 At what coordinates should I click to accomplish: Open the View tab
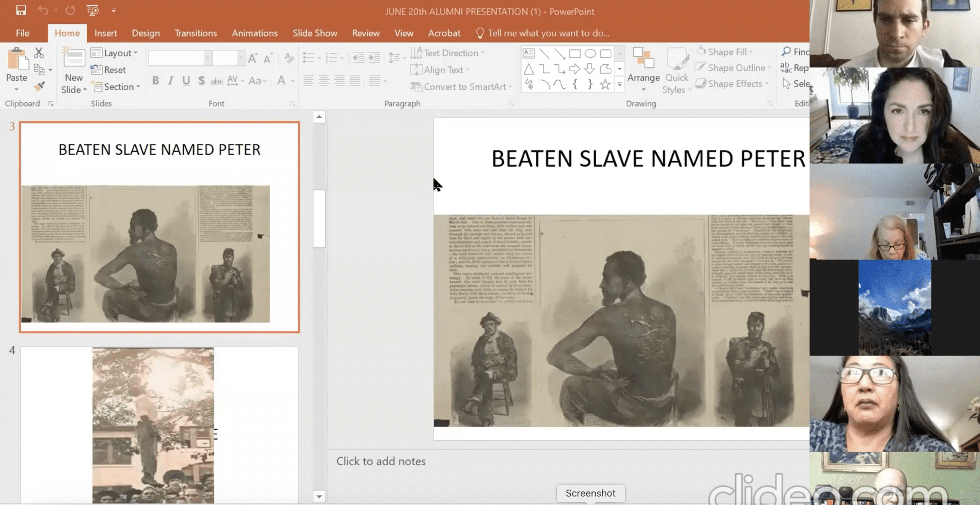404,33
